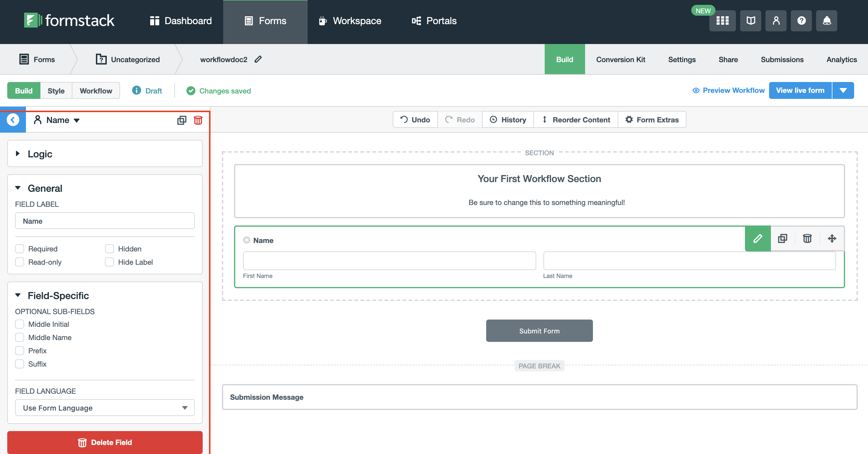Open the notifications bell icon
Screen dimensions: 868x454
pos(826,21)
